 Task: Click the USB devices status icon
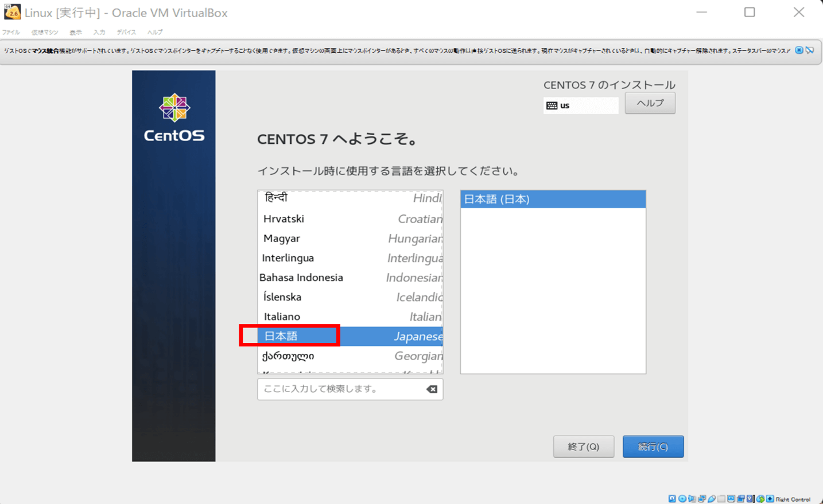[712, 499]
